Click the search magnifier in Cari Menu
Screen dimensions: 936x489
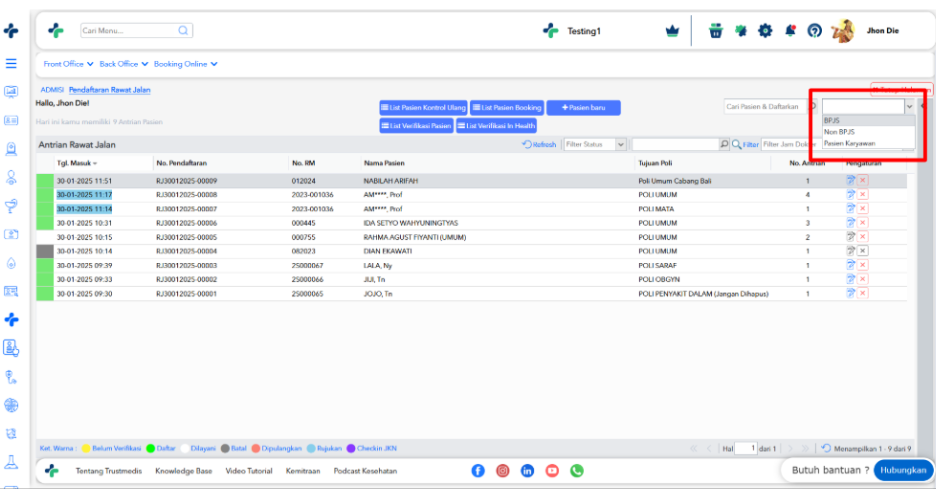click(183, 30)
